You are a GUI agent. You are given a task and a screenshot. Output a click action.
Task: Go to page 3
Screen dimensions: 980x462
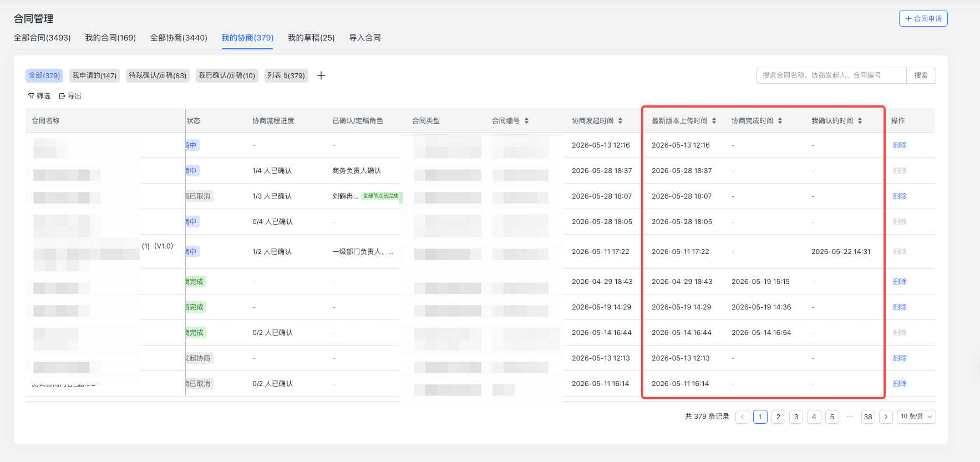click(x=796, y=417)
